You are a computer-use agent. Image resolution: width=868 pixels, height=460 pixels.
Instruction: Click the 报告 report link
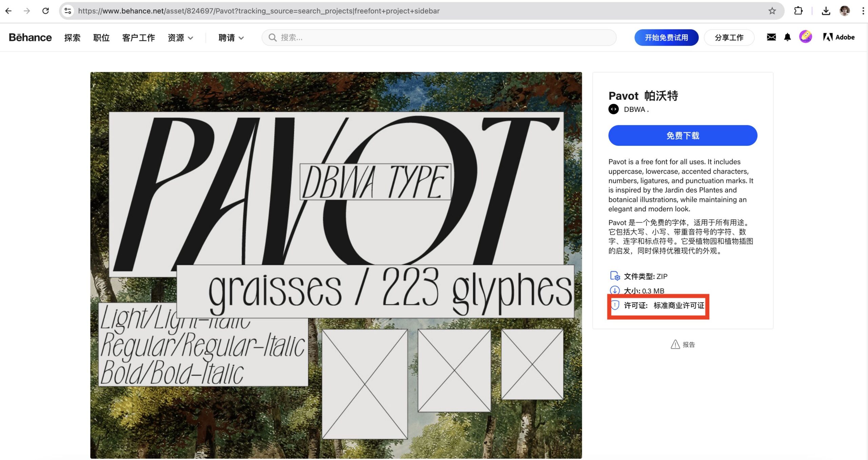tap(689, 344)
